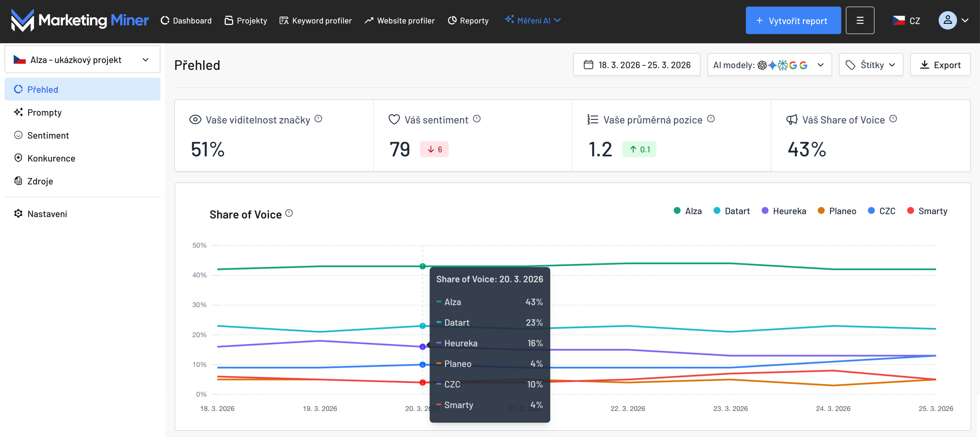Screen dimensions: 980x437
Task: Click info icon next to Vaše viditelnost značky
Action: [318, 119]
